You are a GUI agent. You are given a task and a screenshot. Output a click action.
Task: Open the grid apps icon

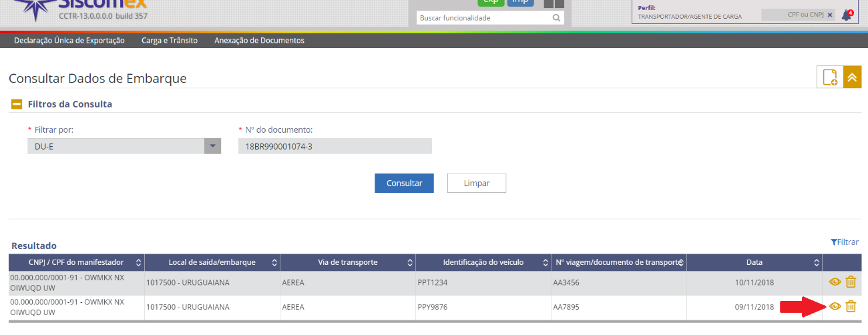coord(554,3)
